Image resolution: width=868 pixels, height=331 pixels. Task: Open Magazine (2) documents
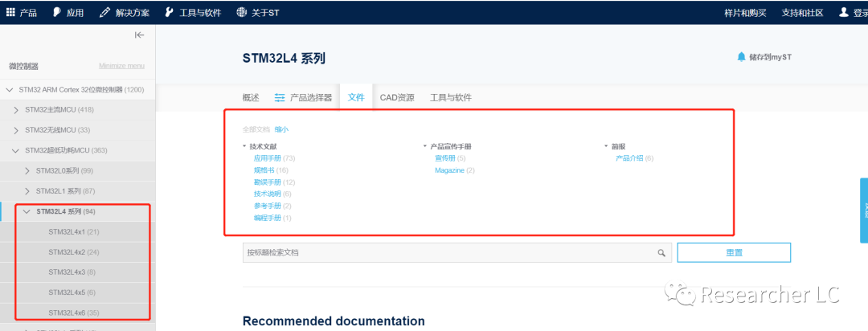point(454,170)
